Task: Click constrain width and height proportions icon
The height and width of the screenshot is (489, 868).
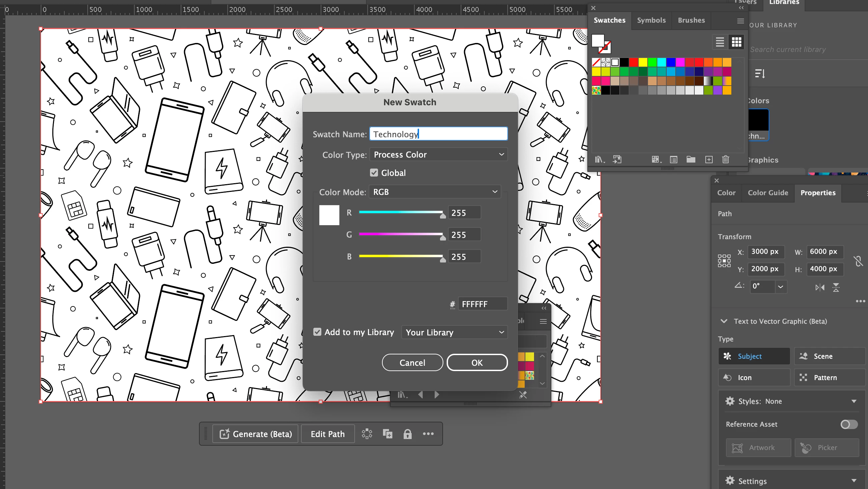Action: pos(858,260)
